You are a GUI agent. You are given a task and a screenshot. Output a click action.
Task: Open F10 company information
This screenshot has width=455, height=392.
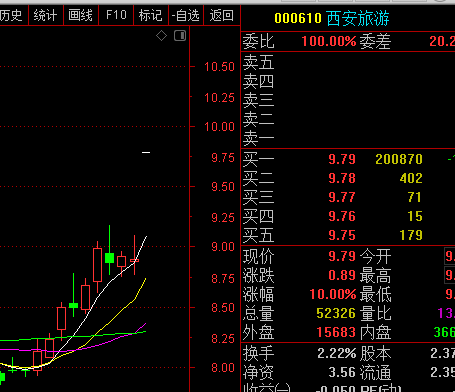click(x=116, y=15)
